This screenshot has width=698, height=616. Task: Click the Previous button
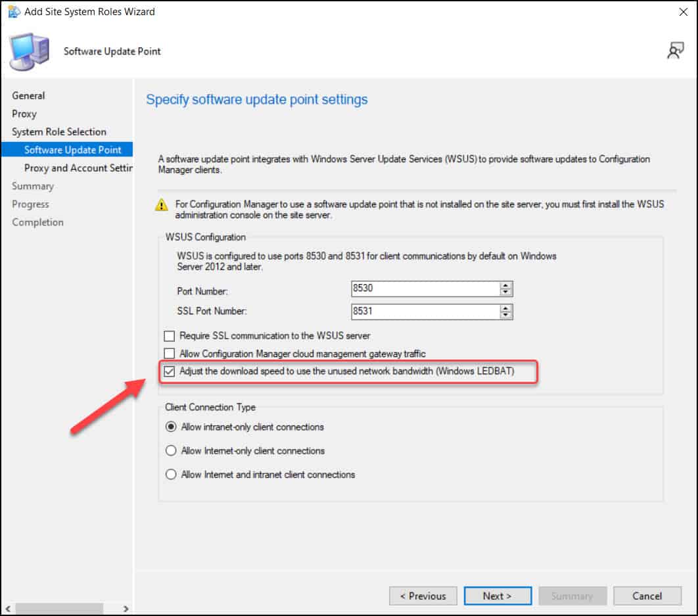tap(423, 596)
